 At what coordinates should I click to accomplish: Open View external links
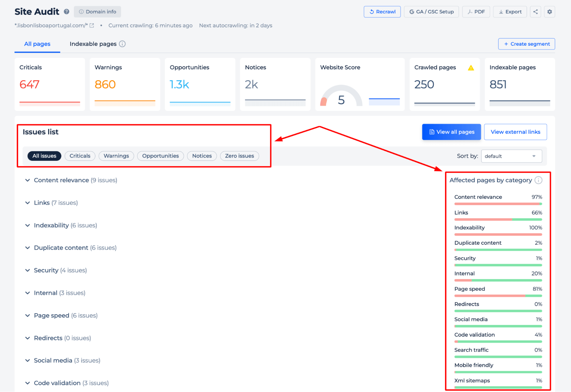click(x=516, y=132)
